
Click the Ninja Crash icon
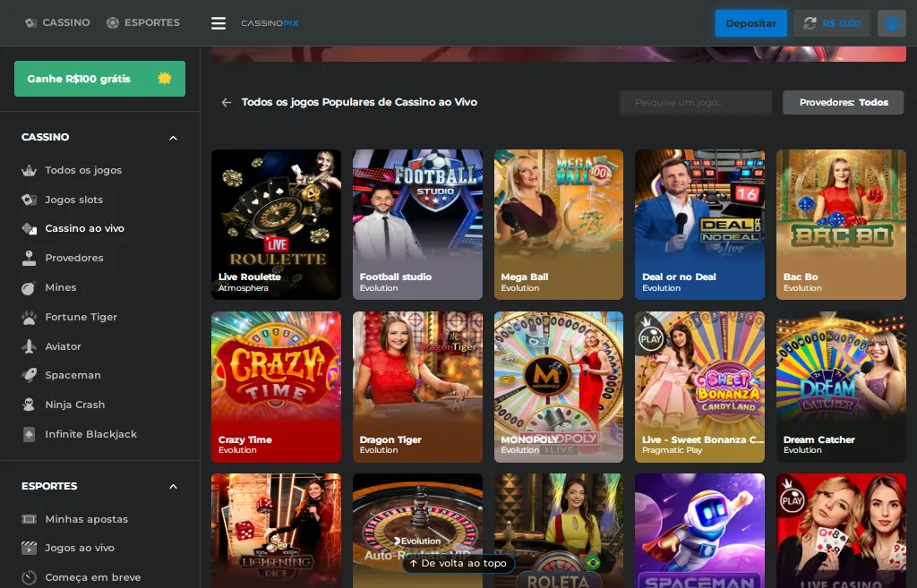[x=29, y=405]
